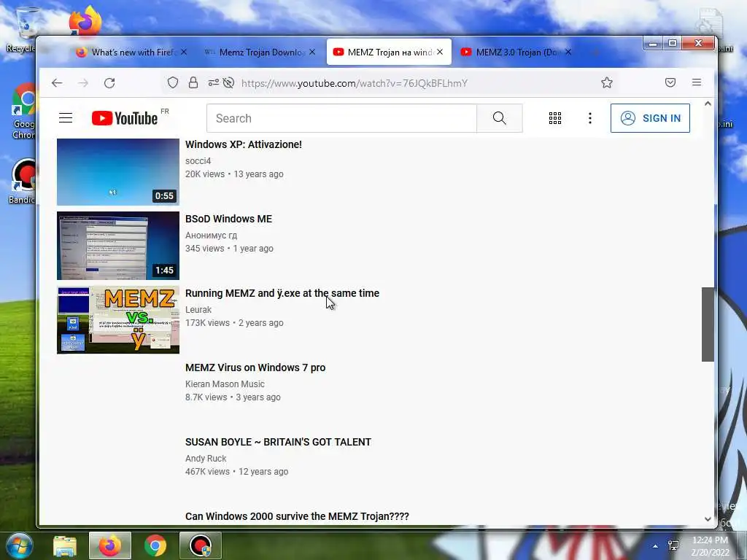Click the scrollbar down arrow
The width and height of the screenshot is (747, 560).
(708, 519)
